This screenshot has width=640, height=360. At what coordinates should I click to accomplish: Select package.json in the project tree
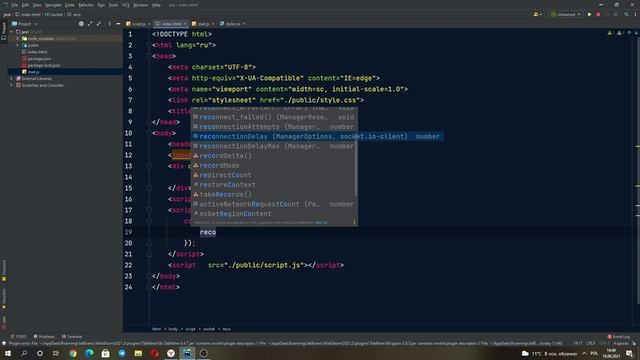coord(39,58)
